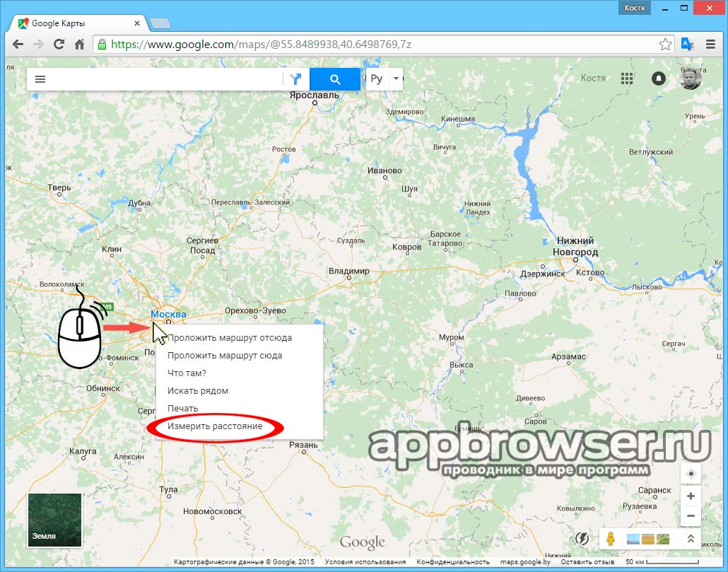Click the Chrome profile button Костя
This screenshot has width=728, height=572.
point(635,8)
